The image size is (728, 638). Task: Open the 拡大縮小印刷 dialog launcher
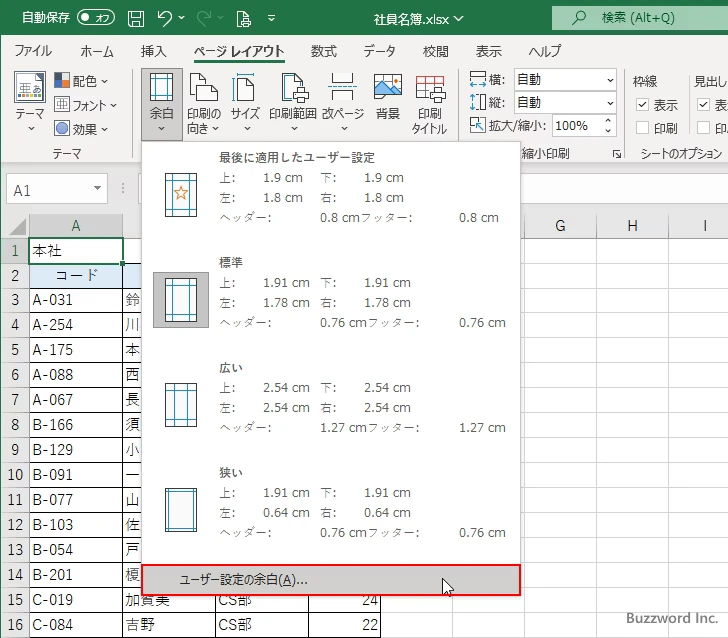tap(617, 154)
